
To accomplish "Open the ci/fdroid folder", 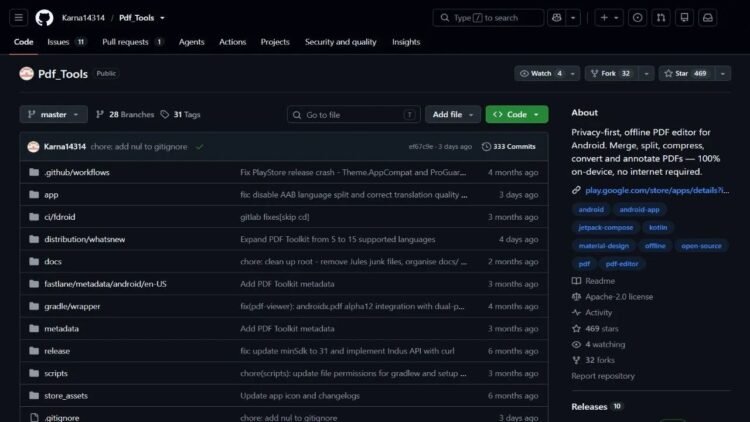I will coord(60,217).
